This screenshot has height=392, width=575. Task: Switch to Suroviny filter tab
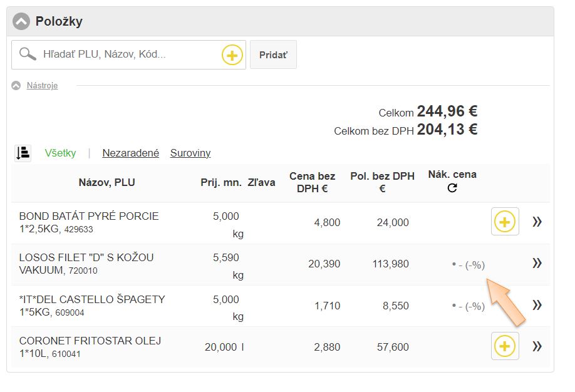[190, 153]
